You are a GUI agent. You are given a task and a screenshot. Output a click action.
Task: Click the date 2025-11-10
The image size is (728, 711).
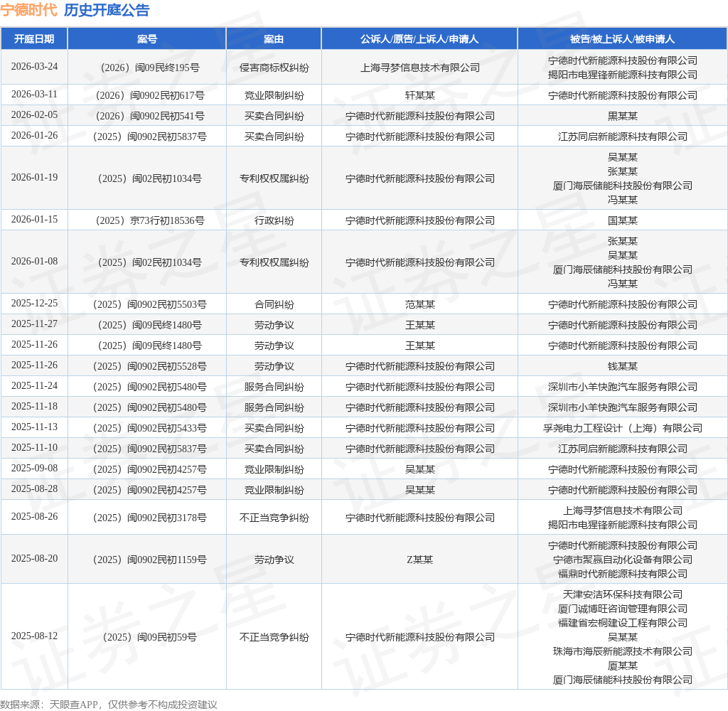coord(34,447)
